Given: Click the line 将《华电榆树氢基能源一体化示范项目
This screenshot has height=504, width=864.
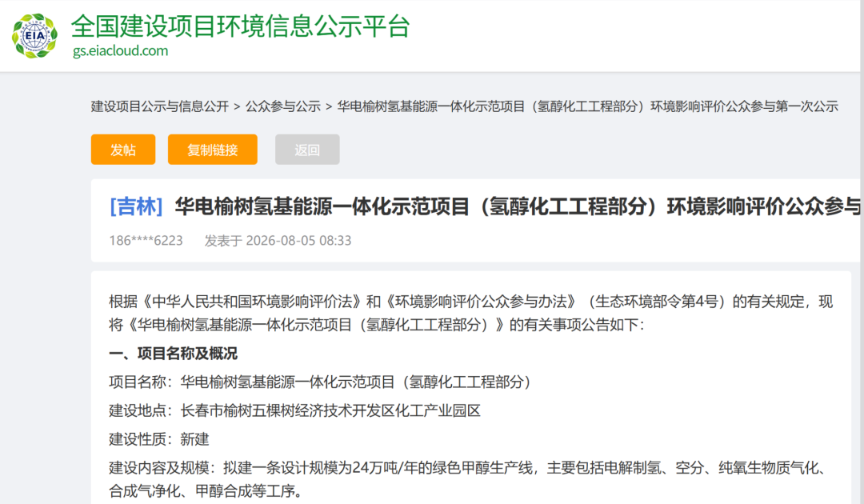Looking at the screenshot, I should pyautogui.click(x=376, y=325).
